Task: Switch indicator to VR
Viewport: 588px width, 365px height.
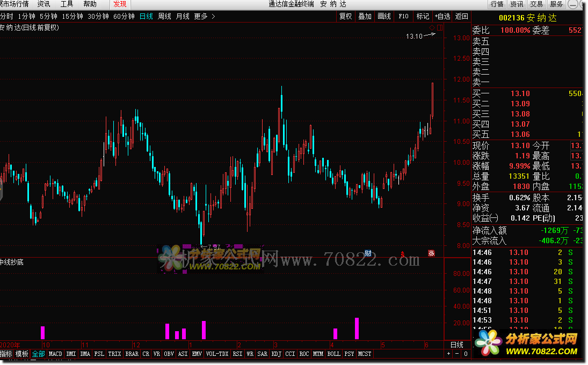Action: point(157,354)
